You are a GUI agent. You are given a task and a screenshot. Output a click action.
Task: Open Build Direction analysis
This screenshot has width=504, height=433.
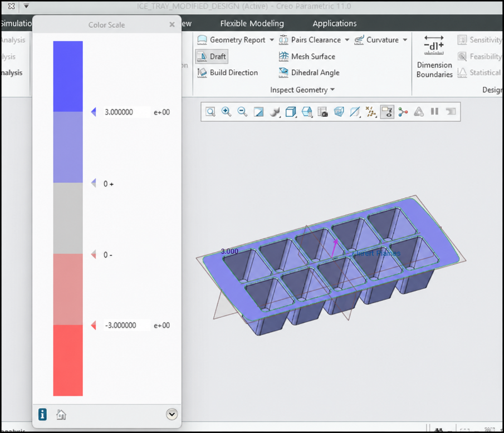pos(228,72)
